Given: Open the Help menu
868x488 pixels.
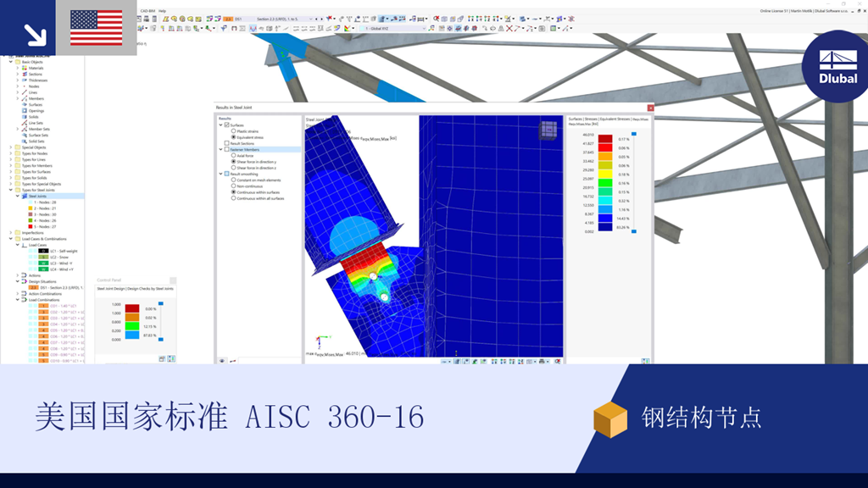Looking at the screenshot, I should 162,11.
